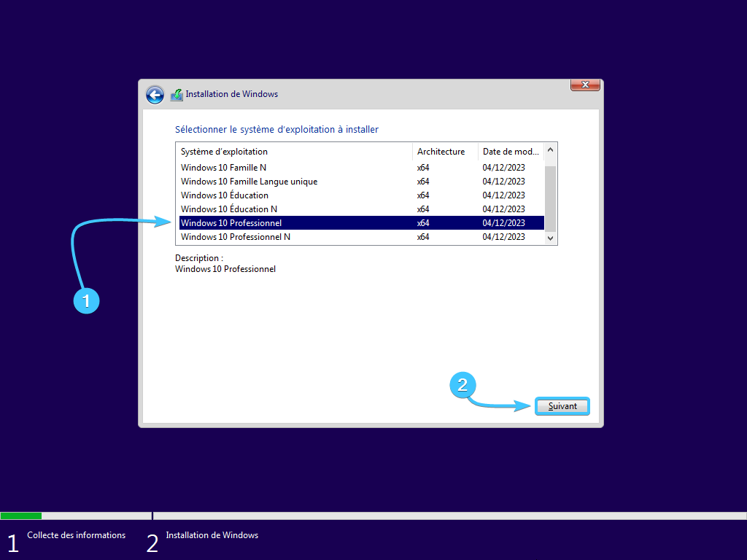Select Windows 10 Famille N
Viewport: 747px width, 560px height.
point(362,168)
